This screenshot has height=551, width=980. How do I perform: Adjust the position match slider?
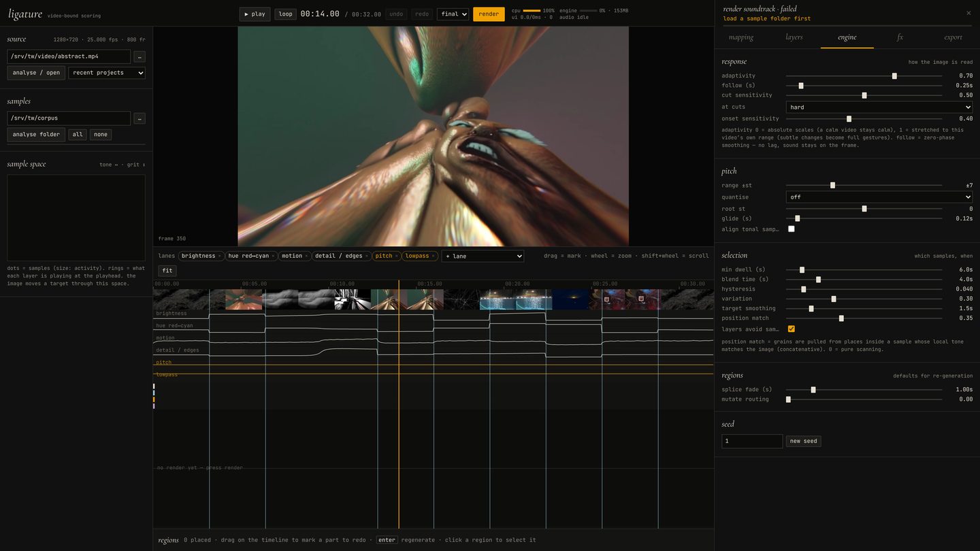pos(864,318)
